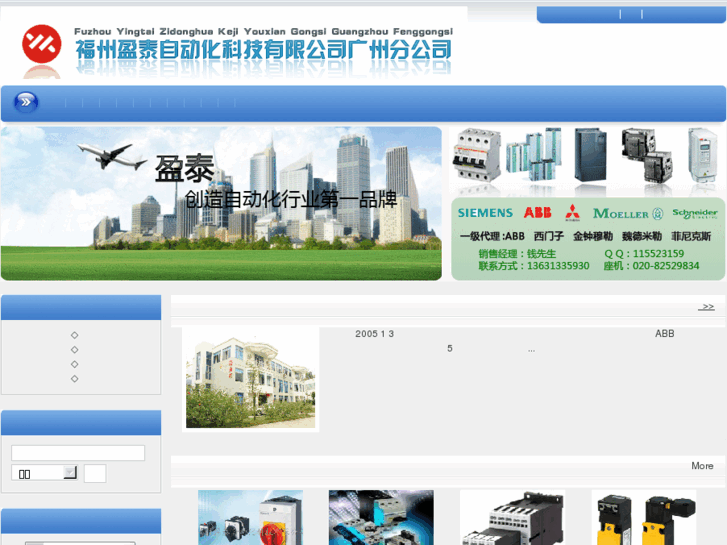Click the '创造自动化行业第一品牌' slogan text
Screen dimensions: 727x545
(x=291, y=199)
